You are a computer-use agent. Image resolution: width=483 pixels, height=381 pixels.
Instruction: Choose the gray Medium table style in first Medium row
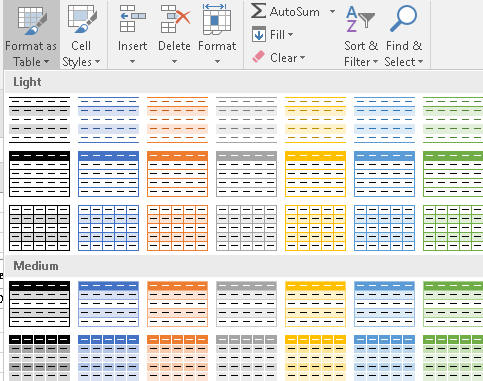click(246, 304)
